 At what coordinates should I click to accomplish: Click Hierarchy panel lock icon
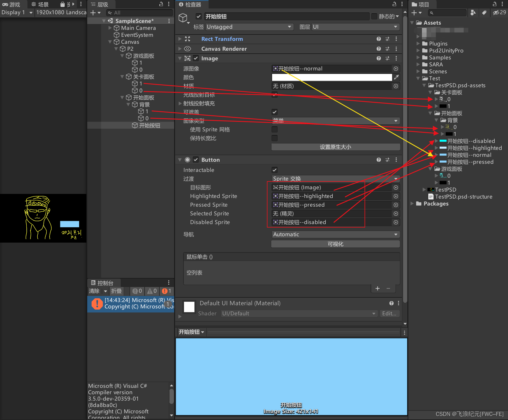161,4
